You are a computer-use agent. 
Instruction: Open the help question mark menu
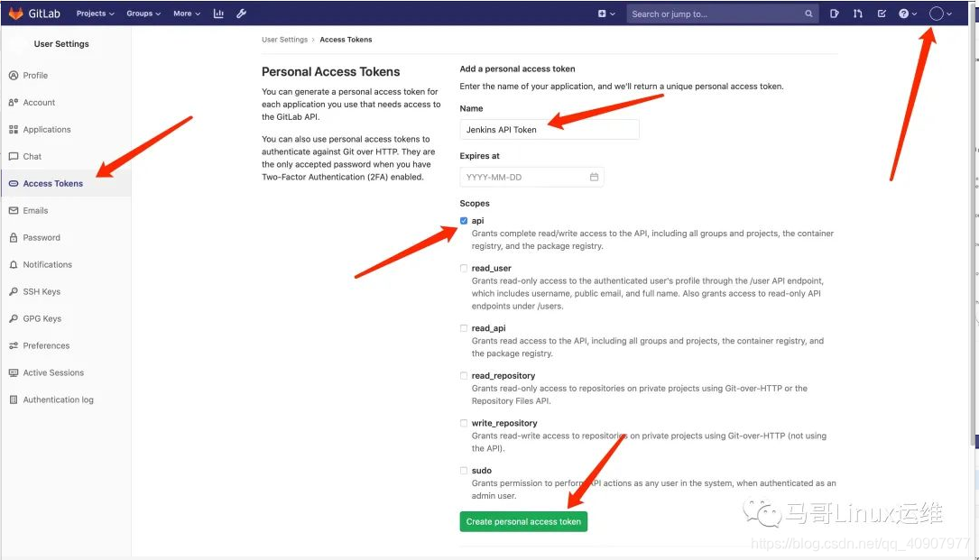(907, 14)
